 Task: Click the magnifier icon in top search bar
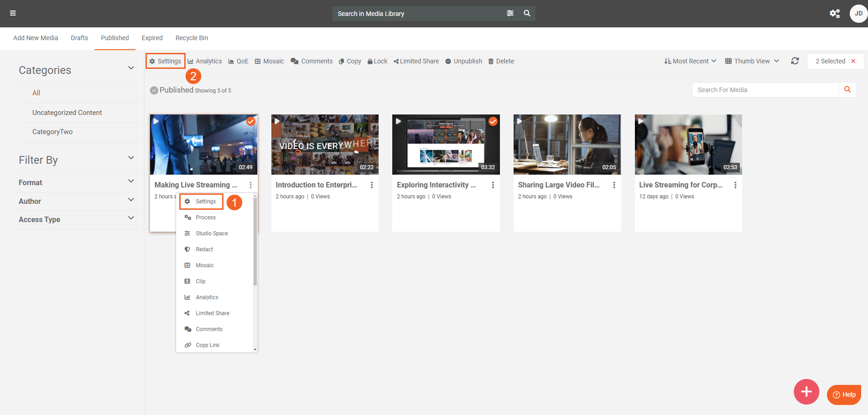(x=527, y=13)
